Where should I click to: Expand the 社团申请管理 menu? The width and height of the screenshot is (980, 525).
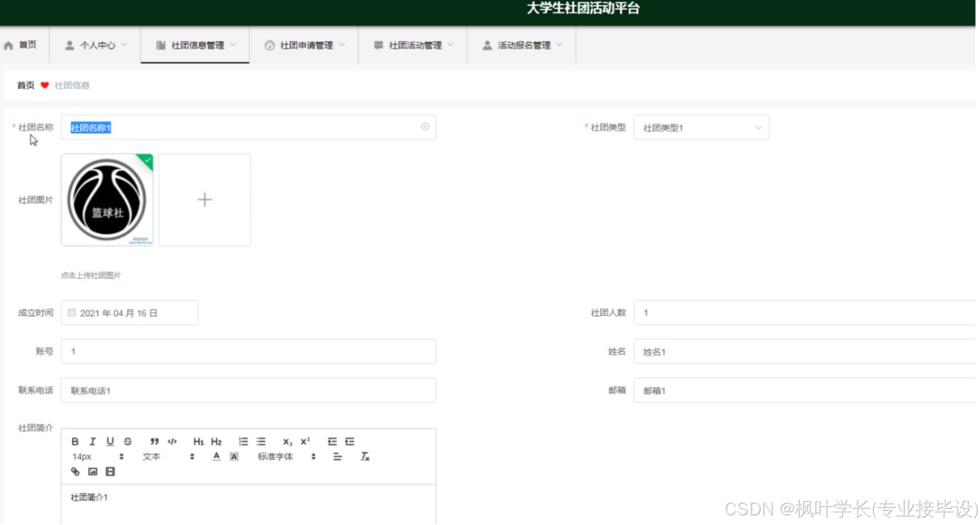point(304,45)
